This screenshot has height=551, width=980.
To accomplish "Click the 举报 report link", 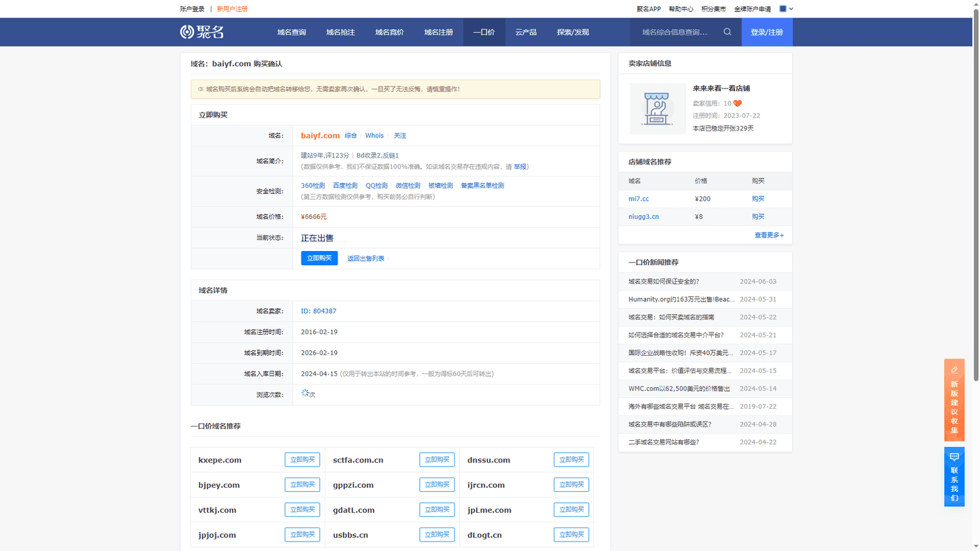I will coord(520,166).
